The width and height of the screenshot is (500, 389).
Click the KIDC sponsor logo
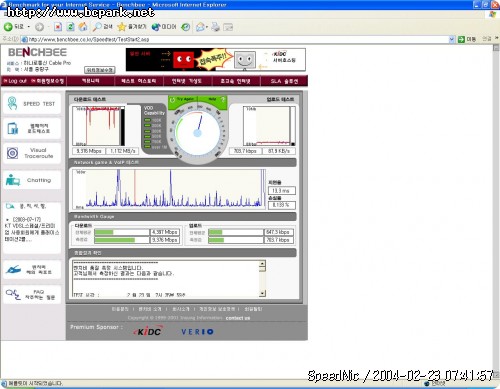point(148,331)
